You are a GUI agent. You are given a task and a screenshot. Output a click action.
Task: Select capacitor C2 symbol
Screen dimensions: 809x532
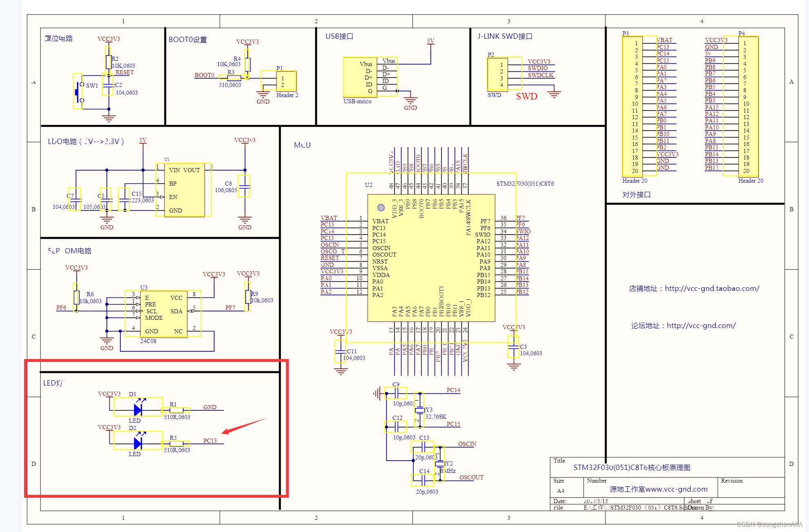pyautogui.click(x=108, y=85)
